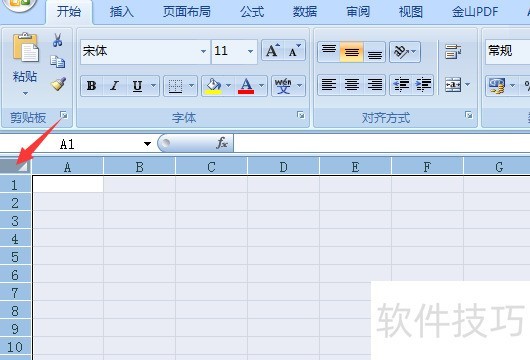Apply yellow fill color bucket

click(x=214, y=86)
